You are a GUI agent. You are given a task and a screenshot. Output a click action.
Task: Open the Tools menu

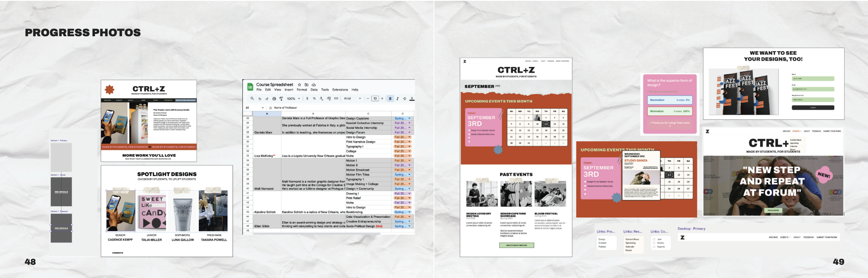click(325, 90)
